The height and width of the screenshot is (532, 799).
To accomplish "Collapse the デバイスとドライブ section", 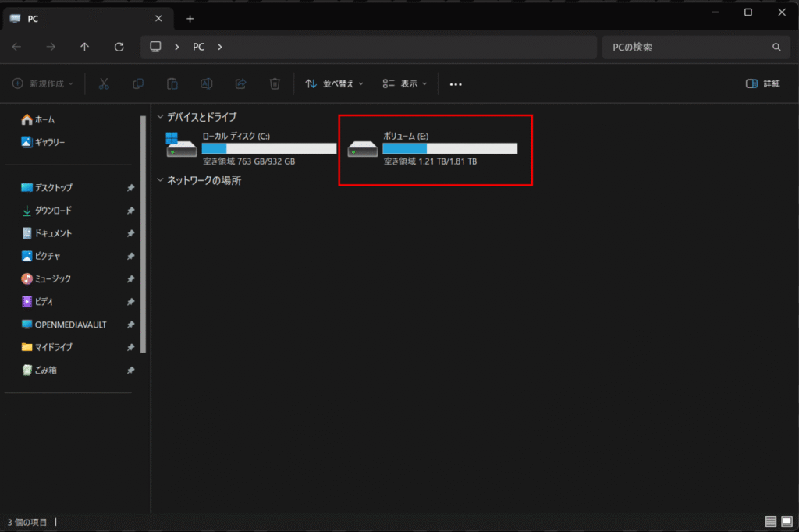I will pyautogui.click(x=161, y=117).
